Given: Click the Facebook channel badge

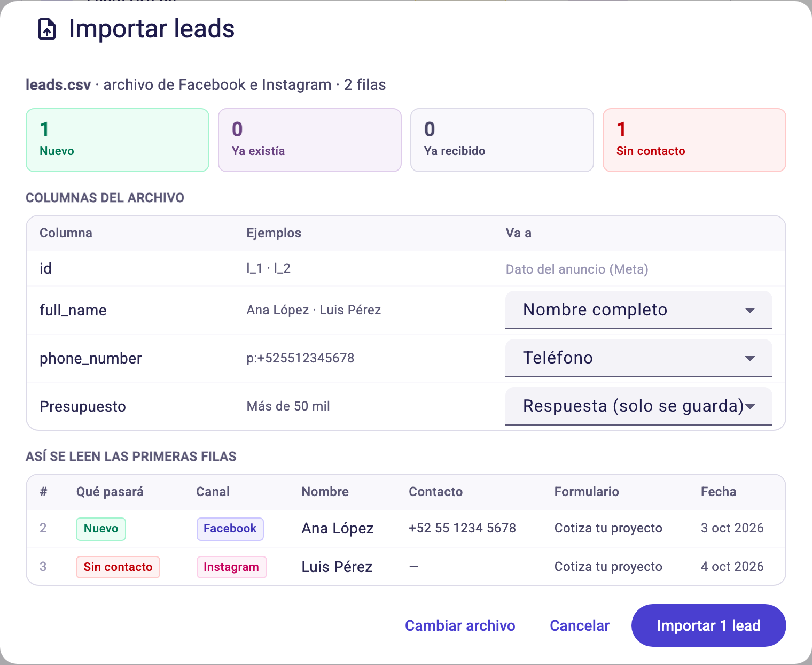Looking at the screenshot, I should point(230,529).
